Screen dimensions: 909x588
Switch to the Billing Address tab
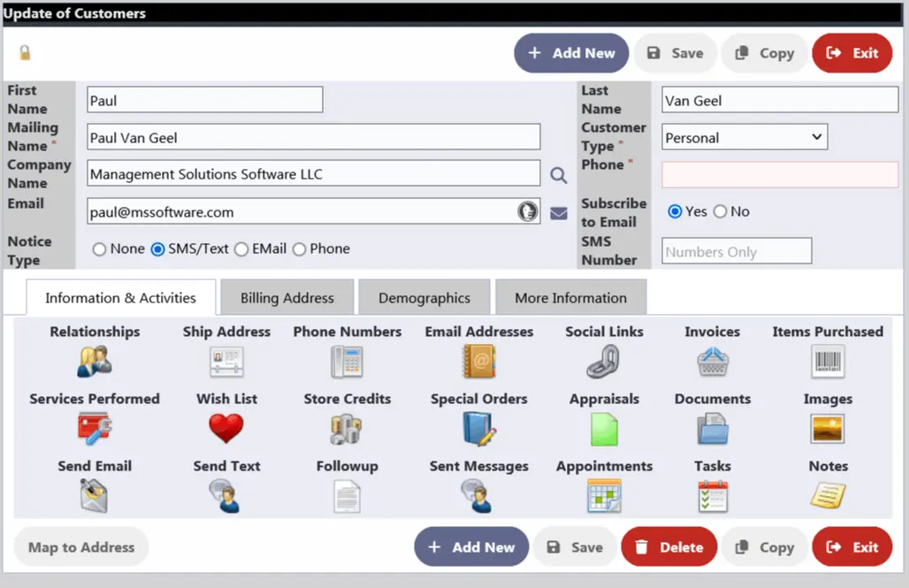coord(286,297)
